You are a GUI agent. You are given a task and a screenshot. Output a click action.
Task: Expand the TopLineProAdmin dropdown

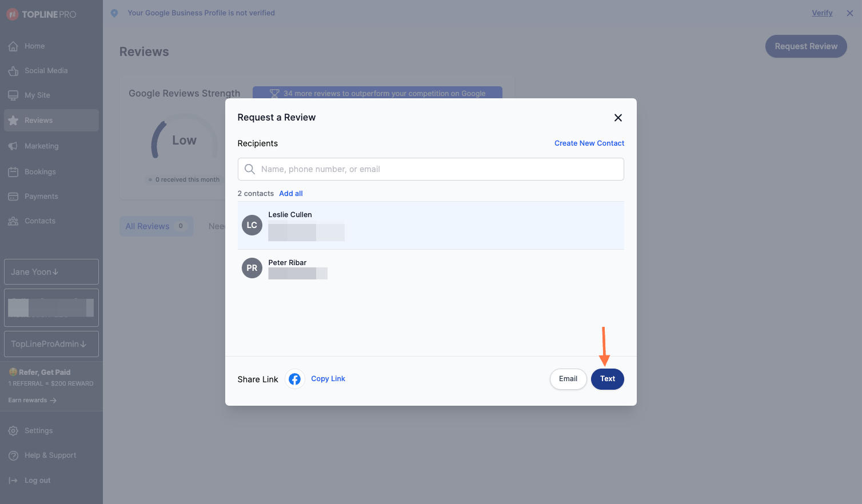pos(51,344)
